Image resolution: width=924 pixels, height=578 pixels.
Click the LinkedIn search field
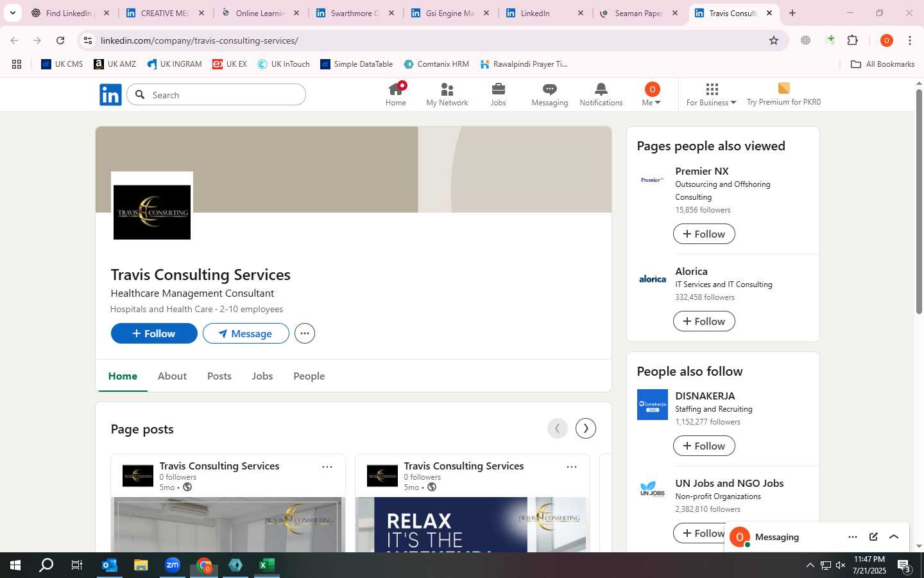pyautogui.click(x=216, y=95)
